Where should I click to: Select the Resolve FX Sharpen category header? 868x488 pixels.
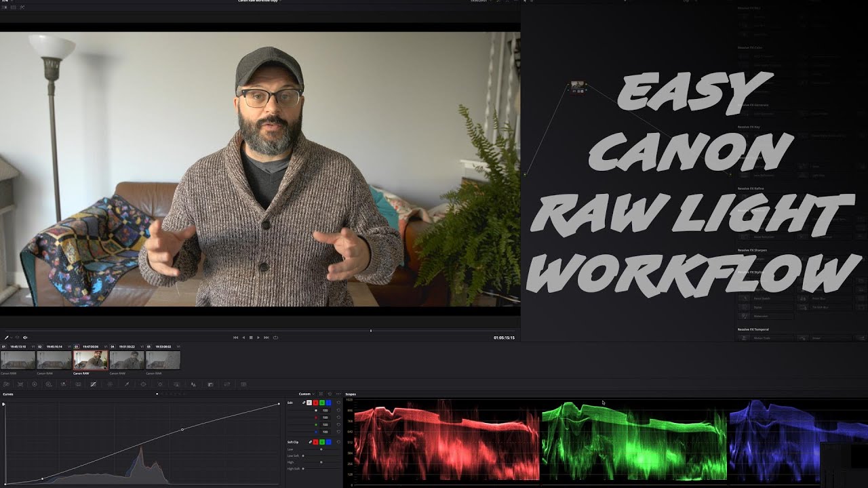pos(753,250)
